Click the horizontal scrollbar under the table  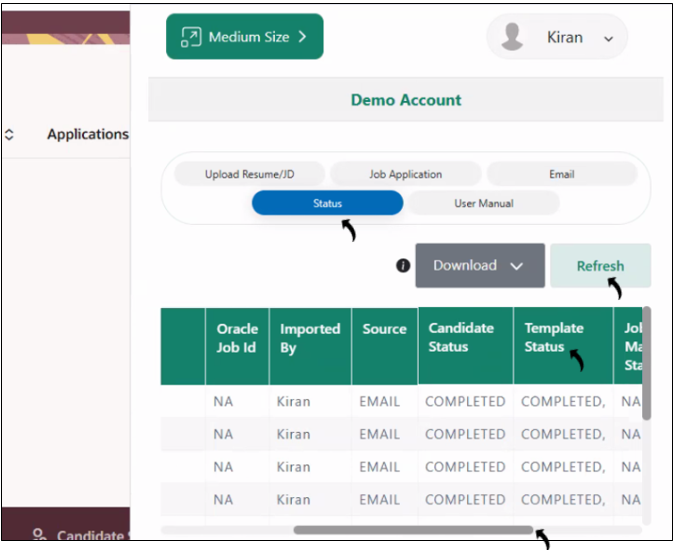tap(412, 530)
